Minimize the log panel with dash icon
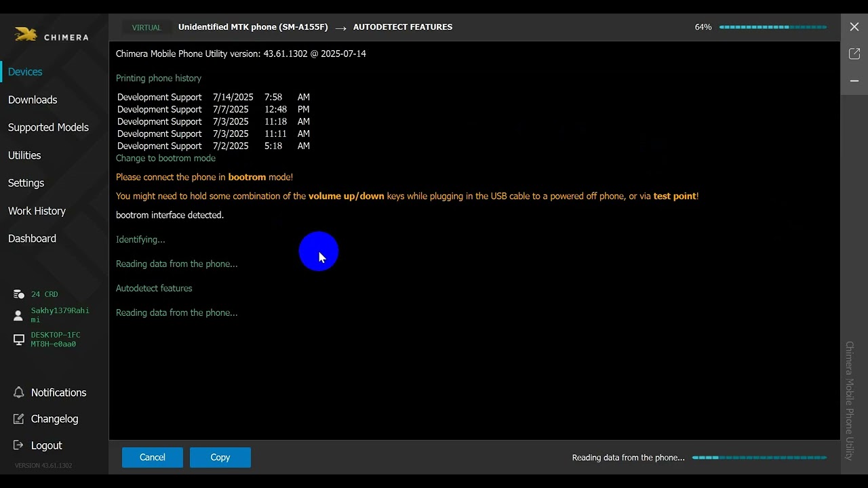 [x=854, y=81]
